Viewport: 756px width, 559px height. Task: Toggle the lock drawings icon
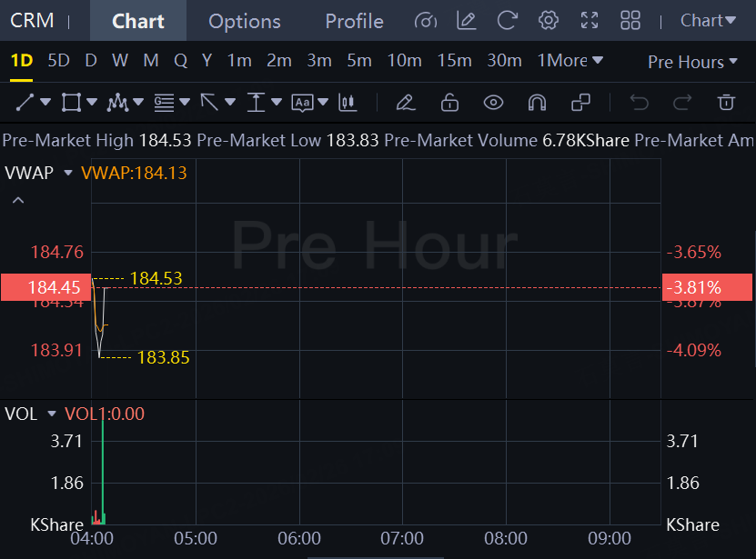pos(449,102)
